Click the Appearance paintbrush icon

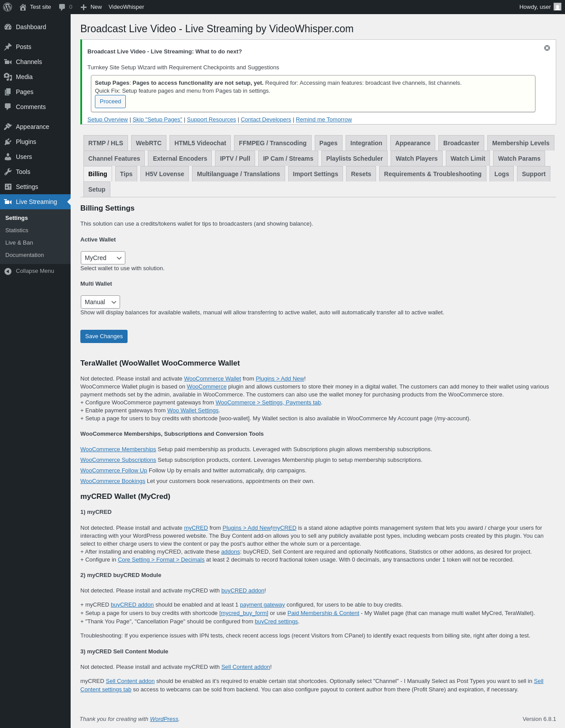click(x=8, y=127)
